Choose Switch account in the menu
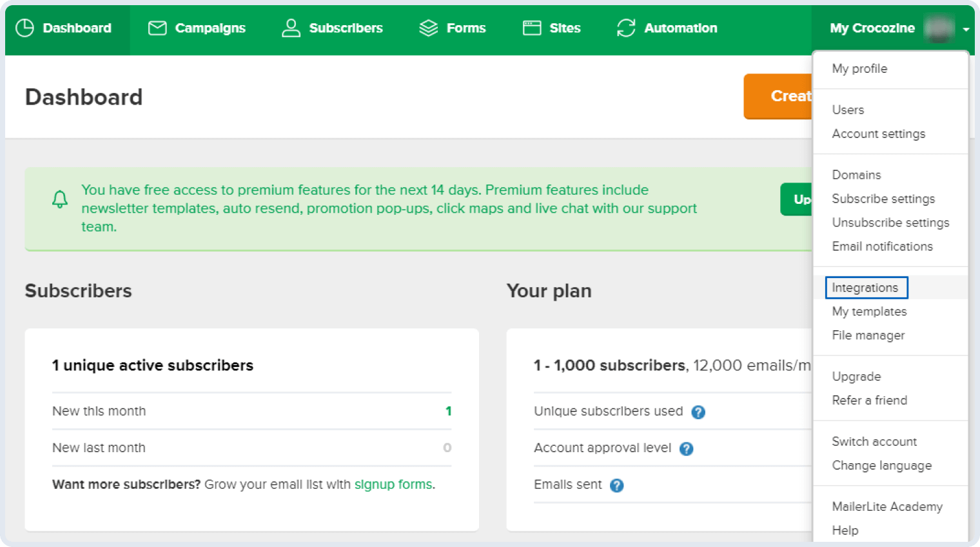Viewport: 980px width, 547px height. click(x=874, y=441)
